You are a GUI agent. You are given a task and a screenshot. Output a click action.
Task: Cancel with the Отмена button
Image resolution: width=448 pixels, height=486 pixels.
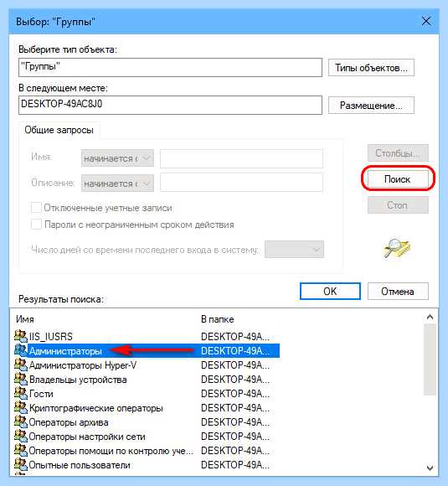pos(398,291)
